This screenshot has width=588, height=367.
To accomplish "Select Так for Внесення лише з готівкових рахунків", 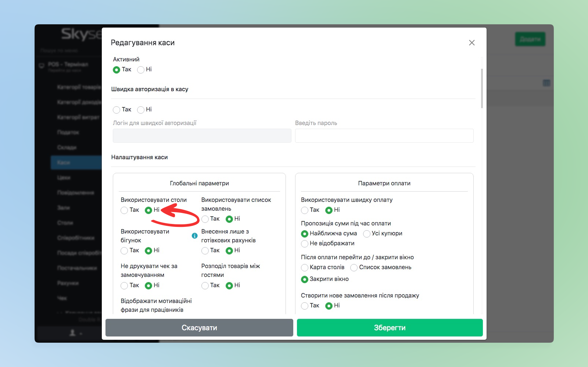I will click(205, 251).
